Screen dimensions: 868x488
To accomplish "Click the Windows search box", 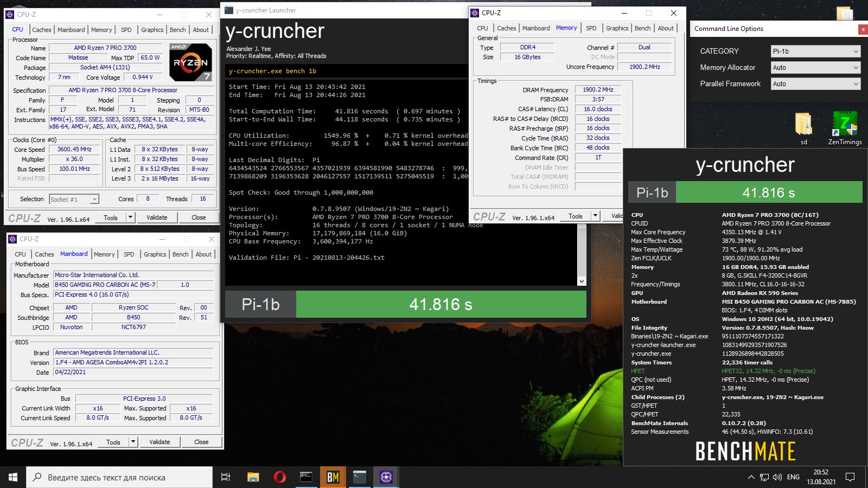I will click(x=119, y=477).
